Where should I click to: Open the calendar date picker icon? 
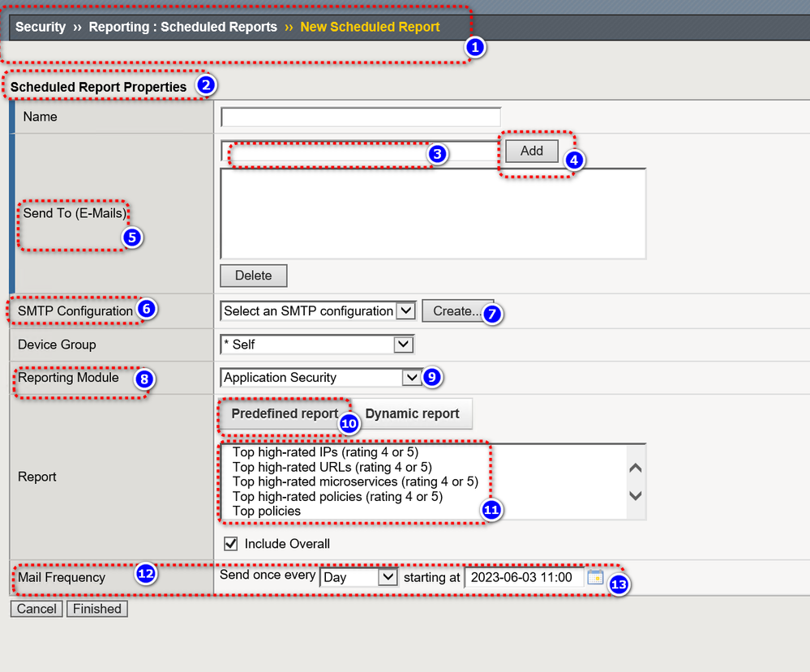(595, 577)
